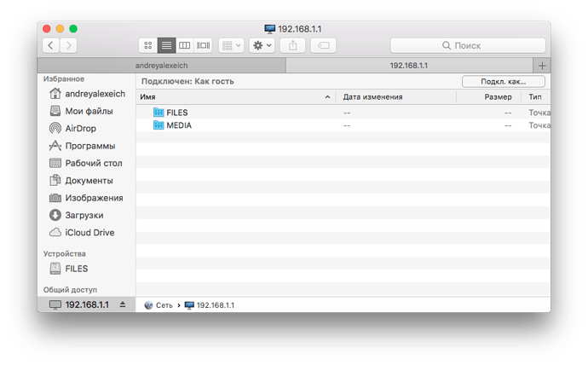Viewport: 588px width, 365px height.
Task: Click the FILES disk drive icon in sidebar
Action: [55, 269]
